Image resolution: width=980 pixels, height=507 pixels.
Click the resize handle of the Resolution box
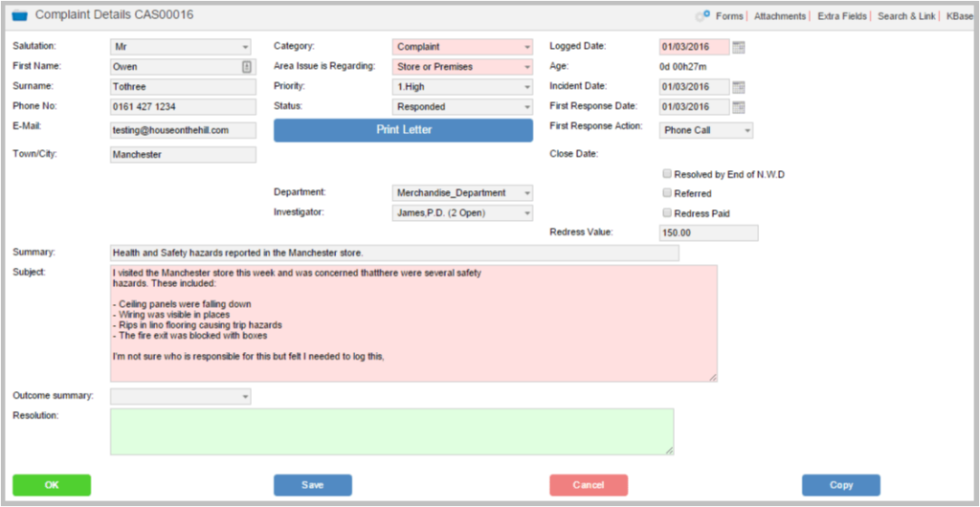pyautogui.click(x=670, y=451)
